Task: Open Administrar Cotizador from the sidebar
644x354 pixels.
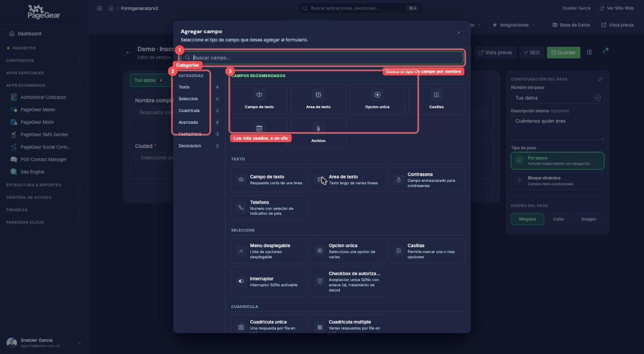Action: coord(43,97)
